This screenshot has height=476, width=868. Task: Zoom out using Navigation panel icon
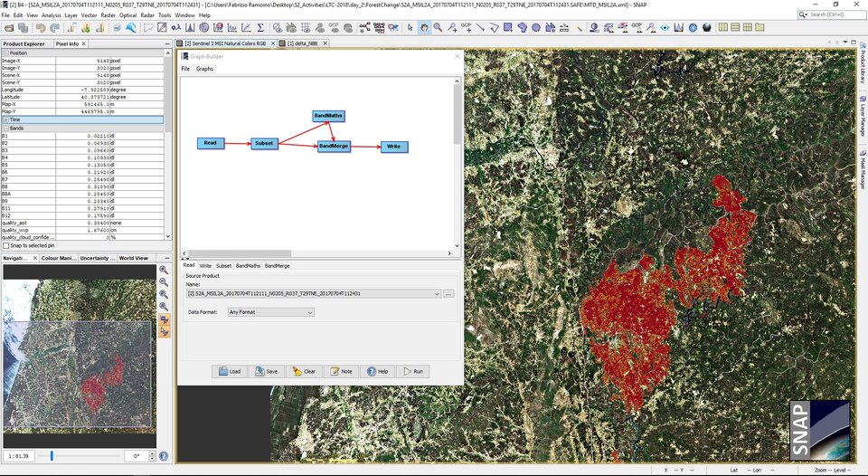[164, 282]
